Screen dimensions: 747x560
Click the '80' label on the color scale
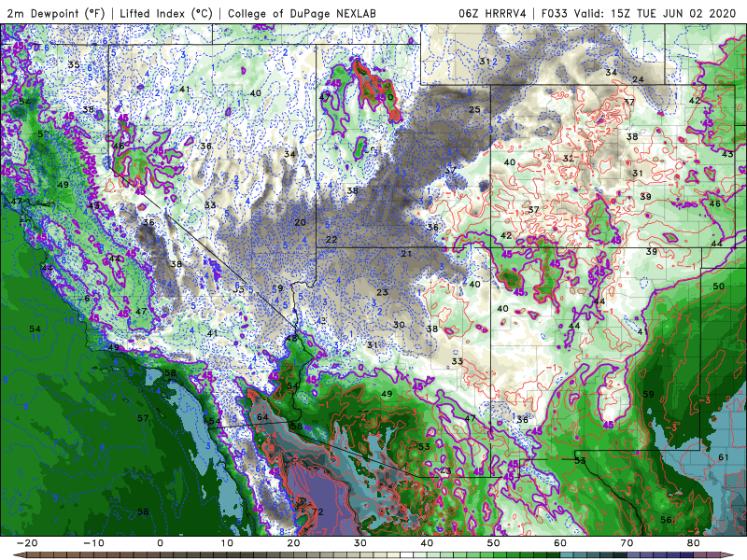[x=694, y=543]
